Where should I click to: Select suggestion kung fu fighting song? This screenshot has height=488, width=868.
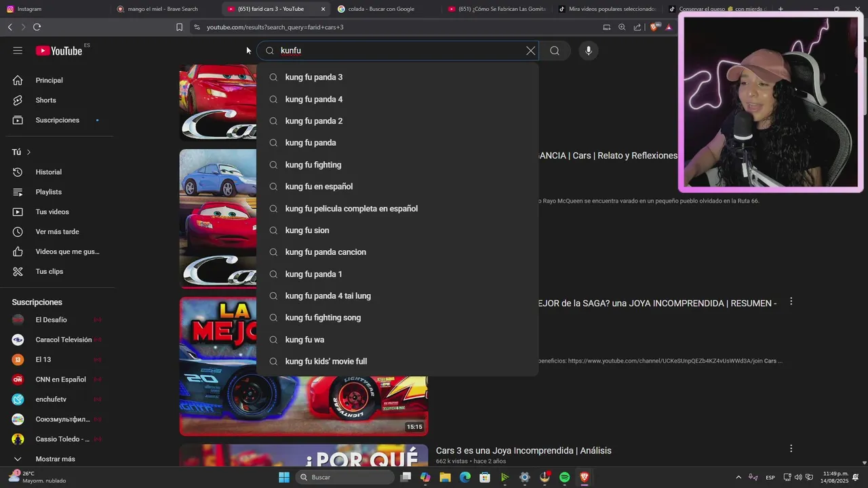pos(397,317)
